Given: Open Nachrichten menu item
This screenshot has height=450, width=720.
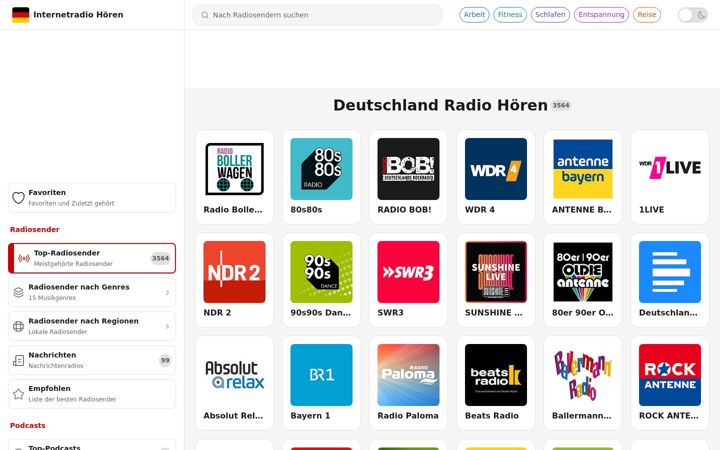Looking at the screenshot, I should 92,360.
